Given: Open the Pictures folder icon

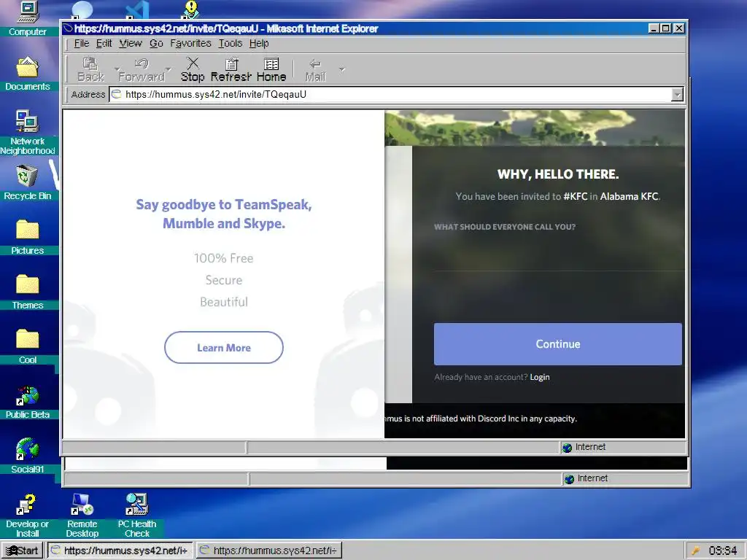Looking at the screenshot, I should (28, 237).
